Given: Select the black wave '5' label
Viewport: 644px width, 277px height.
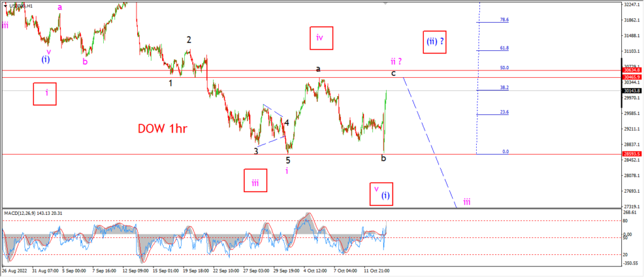Looking at the screenshot, I should click(x=288, y=160).
